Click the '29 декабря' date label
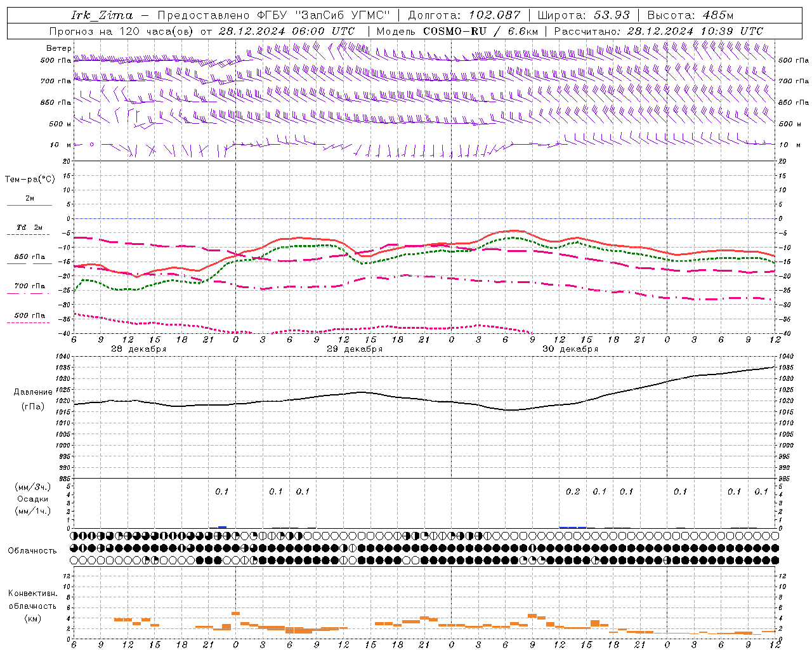The image size is (812, 650). (354, 349)
